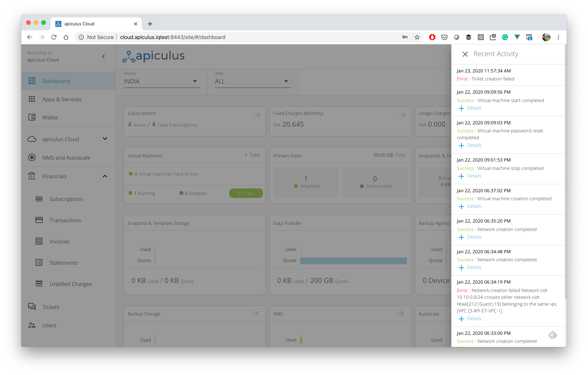The height and width of the screenshot is (375, 588).
Task: Click the 0 Errors green button
Action: (x=246, y=193)
